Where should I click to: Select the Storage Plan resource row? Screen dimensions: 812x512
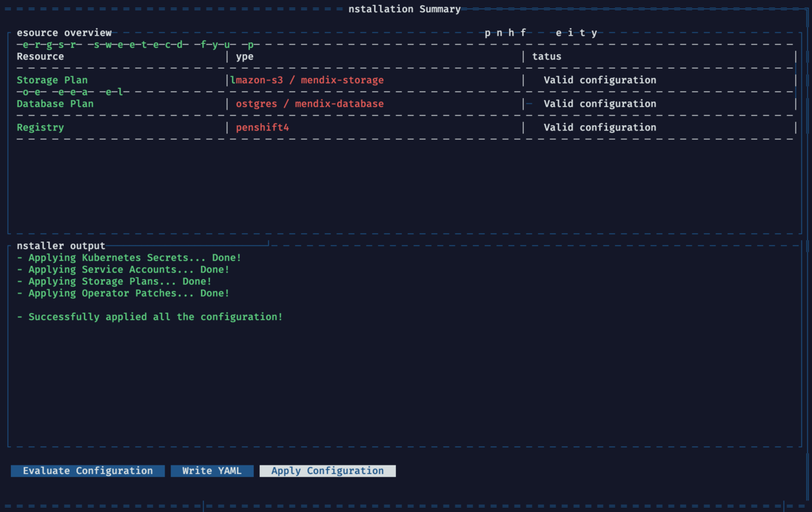[406, 80]
